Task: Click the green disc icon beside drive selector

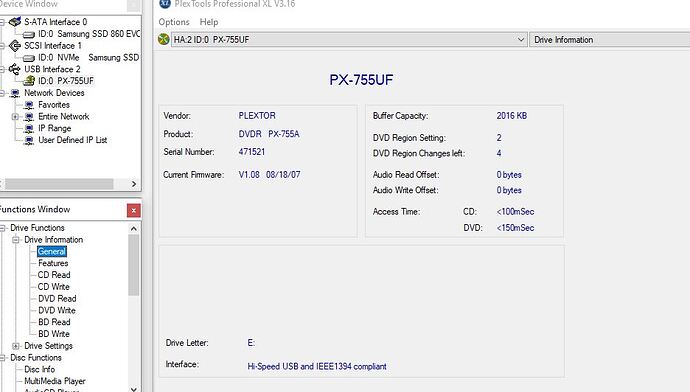Action: click(164, 39)
